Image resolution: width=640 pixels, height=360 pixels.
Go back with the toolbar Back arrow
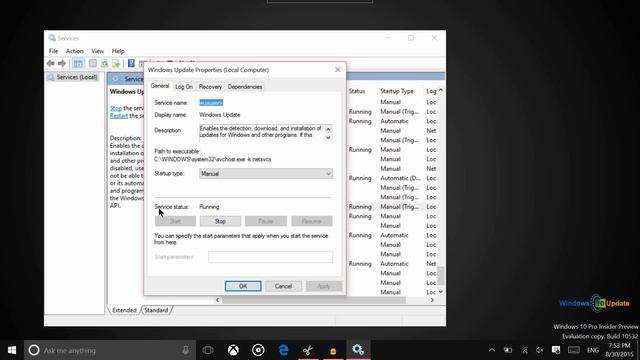click(x=50, y=63)
